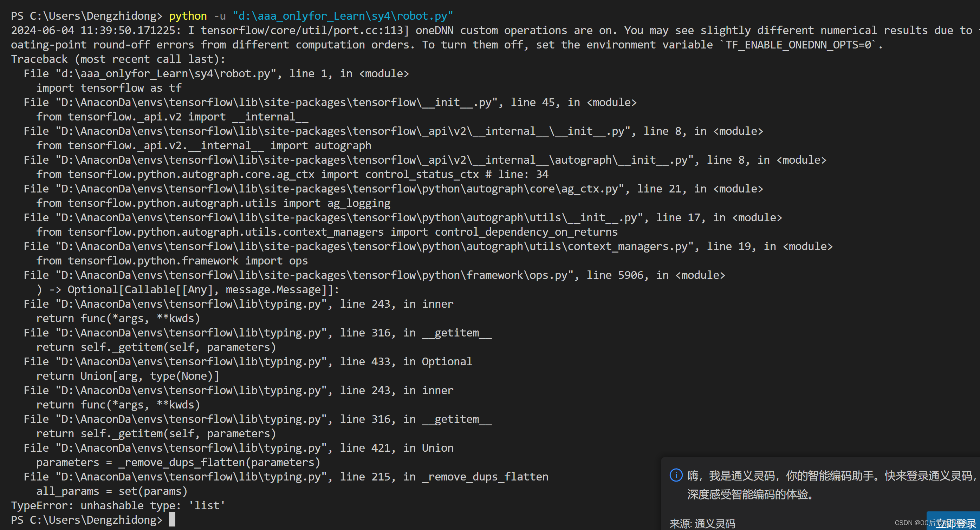Click the Traceback most recent call line
The height and width of the screenshot is (530, 980).
coord(118,59)
